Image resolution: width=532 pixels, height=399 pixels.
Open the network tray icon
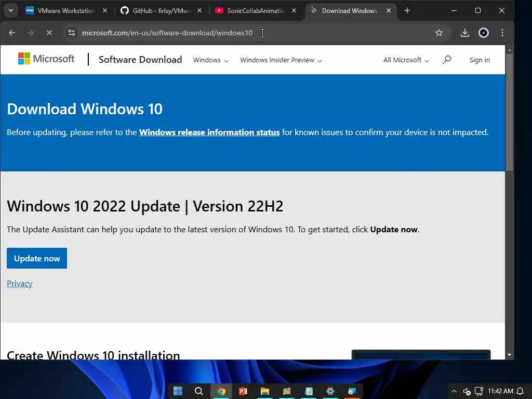pyautogui.click(x=478, y=391)
